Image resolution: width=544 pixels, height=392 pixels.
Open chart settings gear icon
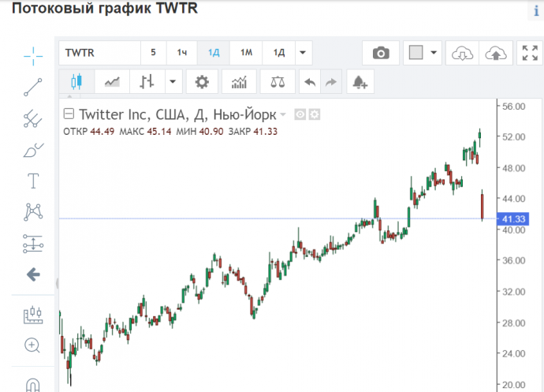[203, 81]
